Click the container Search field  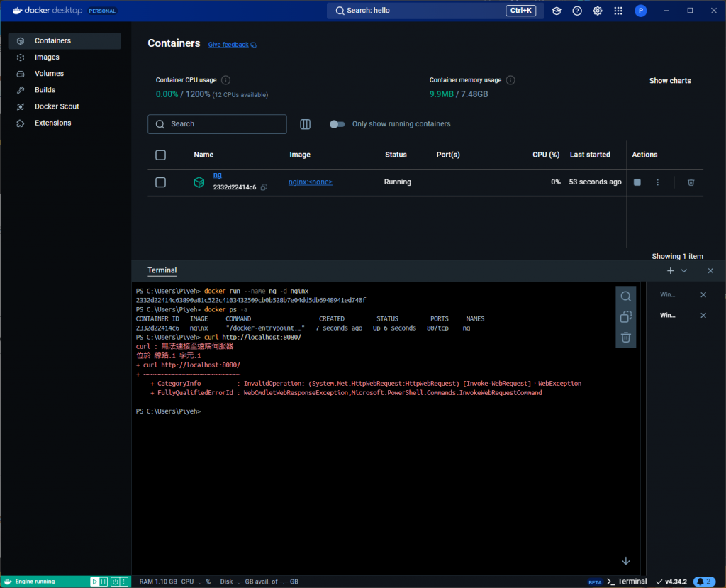(217, 124)
